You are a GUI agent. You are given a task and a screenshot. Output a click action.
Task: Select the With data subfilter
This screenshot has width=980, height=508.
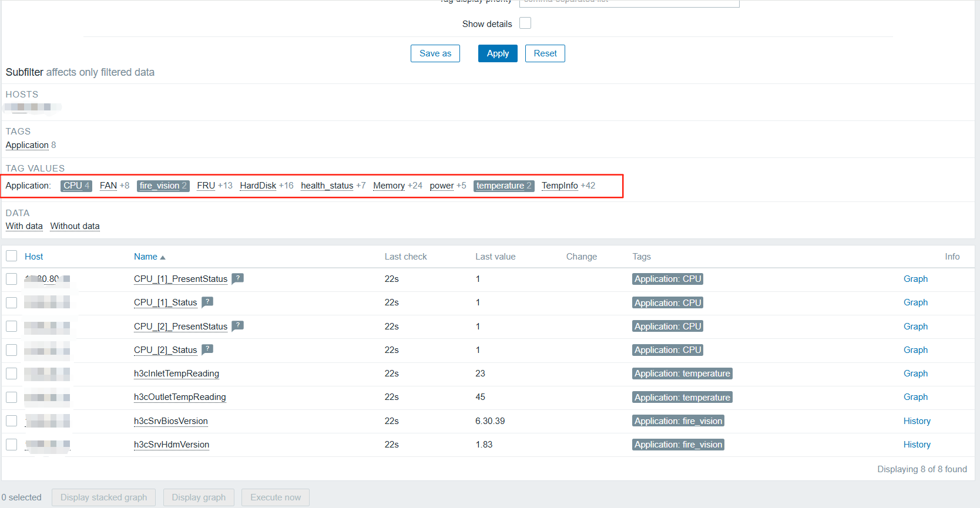coord(24,226)
